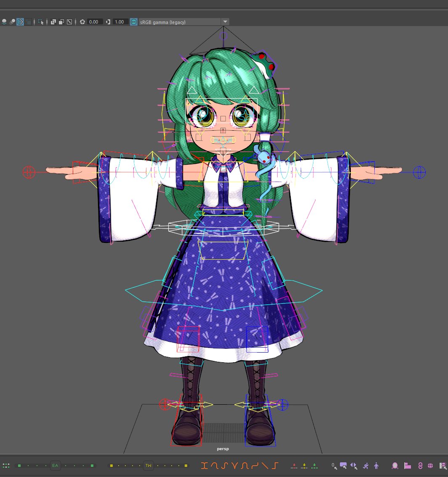Click the pink chain link icon
This screenshot has width=448, height=477.
click(420, 466)
